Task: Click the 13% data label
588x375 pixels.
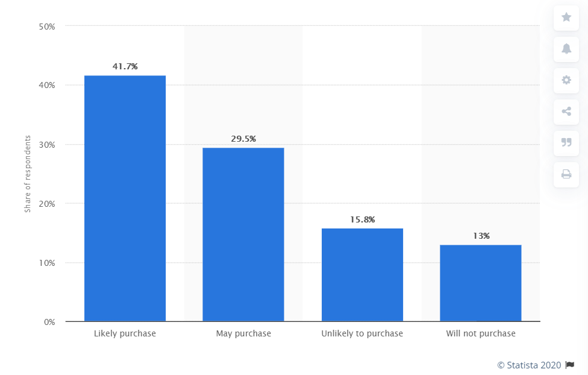Action: [x=481, y=236]
